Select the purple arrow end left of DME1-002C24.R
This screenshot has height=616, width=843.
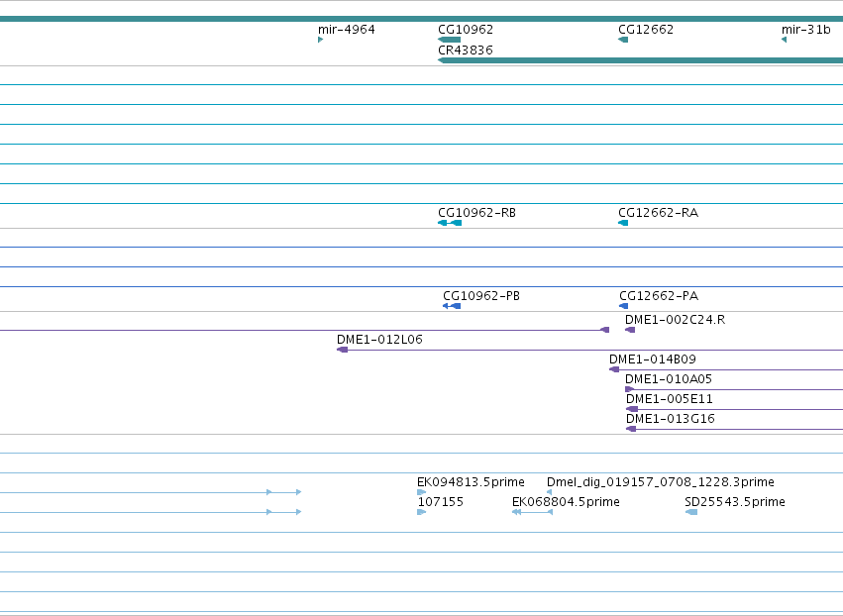point(604,330)
